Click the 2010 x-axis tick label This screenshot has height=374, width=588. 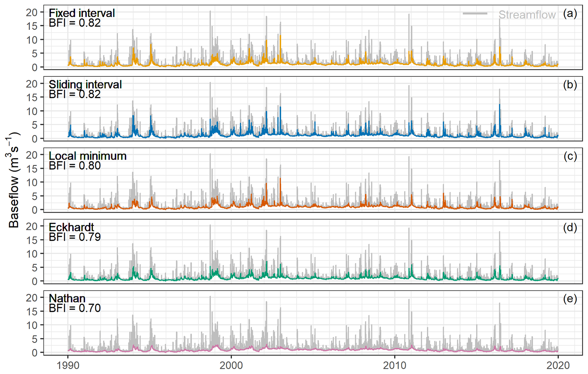(x=395, y=365)
